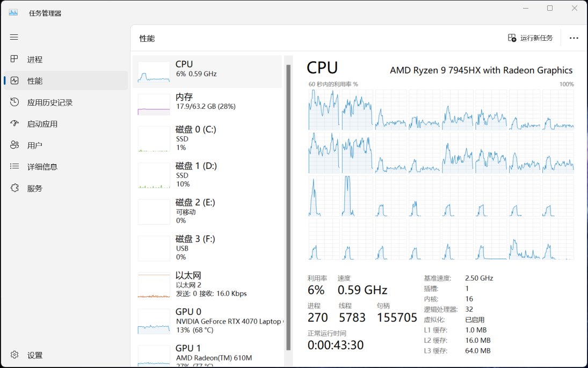Click thread count 5783

352,318
